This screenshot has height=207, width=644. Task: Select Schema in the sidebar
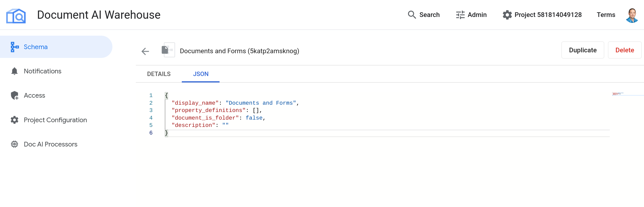(35, 47)
